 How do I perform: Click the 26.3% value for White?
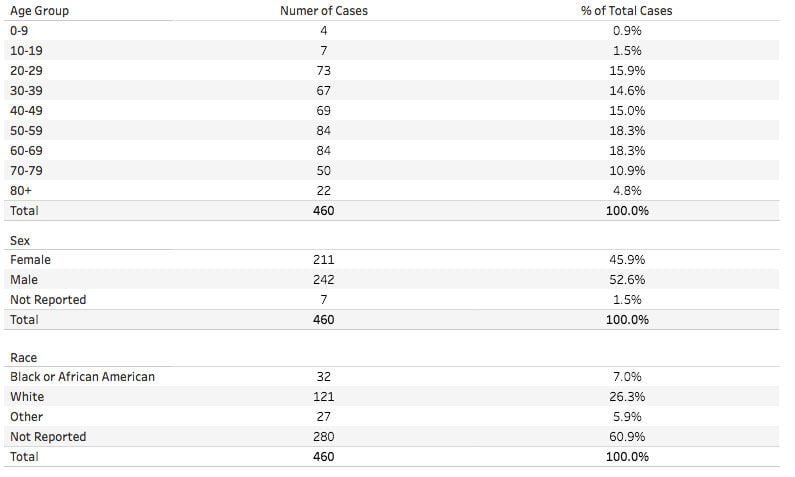tap(629, 397)
